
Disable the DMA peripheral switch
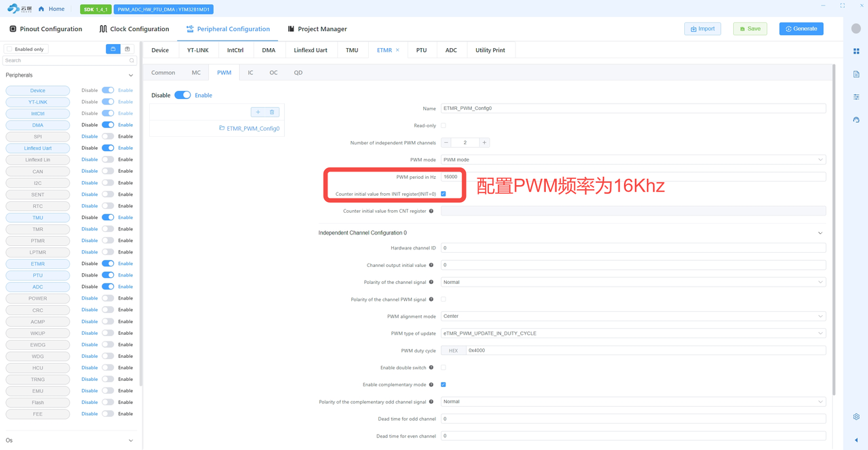108,125
